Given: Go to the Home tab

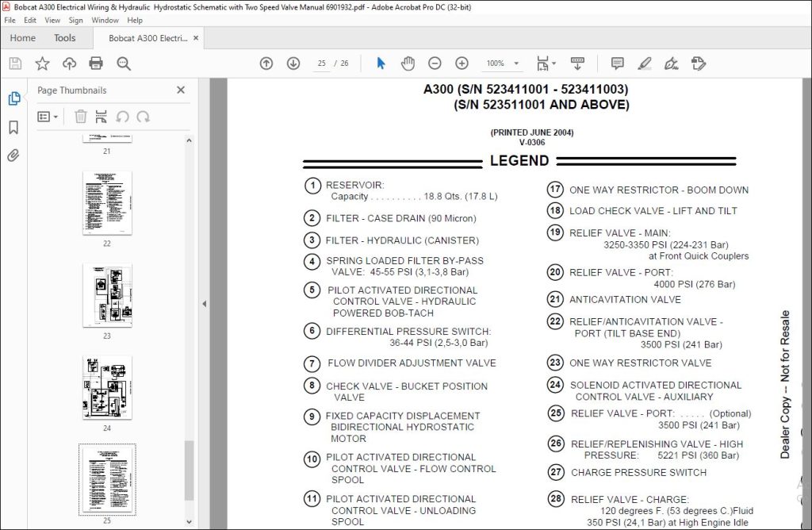Looking at the screenshot, I should 23,38.
